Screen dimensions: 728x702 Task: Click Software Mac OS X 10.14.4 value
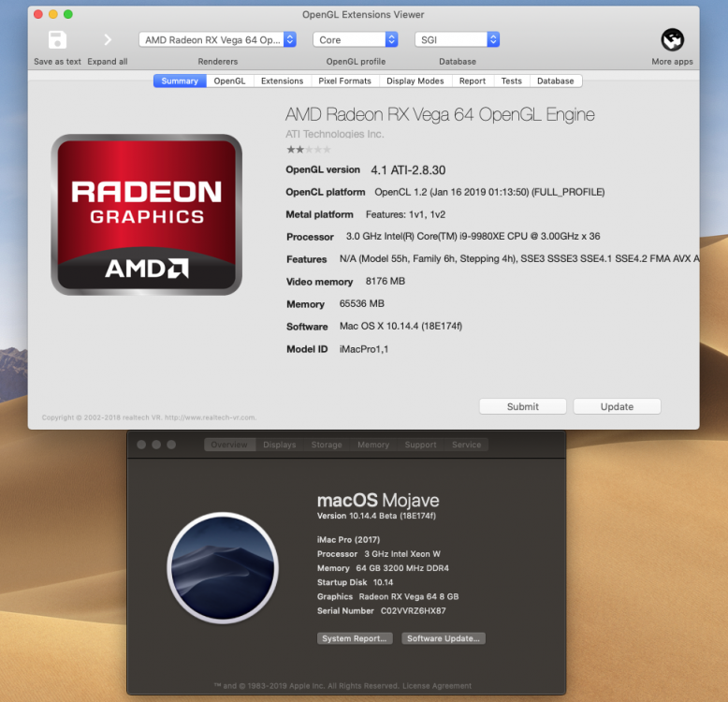tap(400, 327)
